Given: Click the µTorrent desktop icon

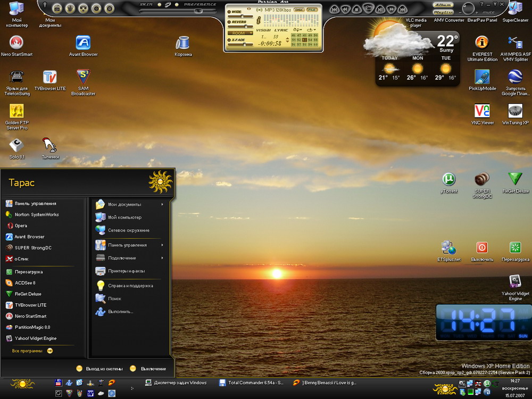Looking at the screenshot, I should (450, 179).
